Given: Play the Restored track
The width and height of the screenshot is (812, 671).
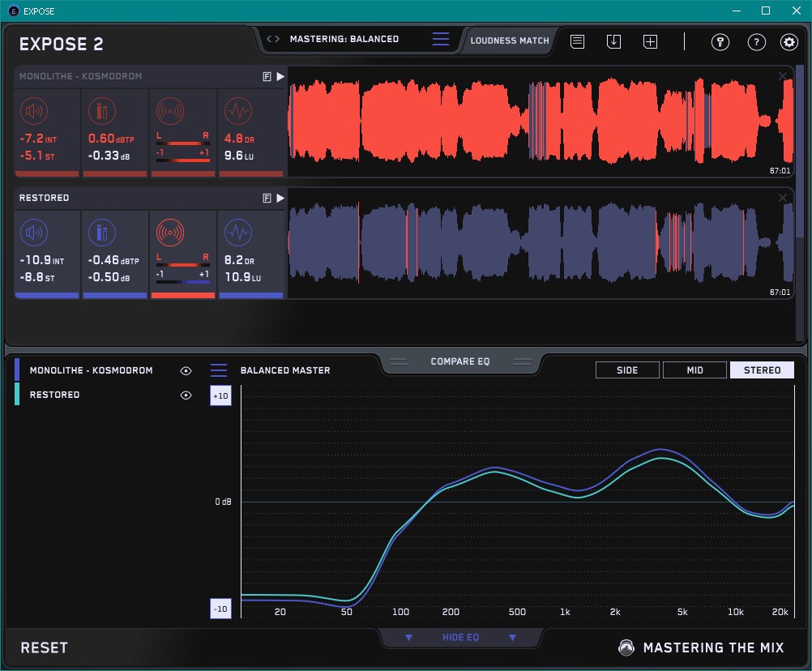Looking at the screenshot, I should pyautogui.click(x=280, y=198).
